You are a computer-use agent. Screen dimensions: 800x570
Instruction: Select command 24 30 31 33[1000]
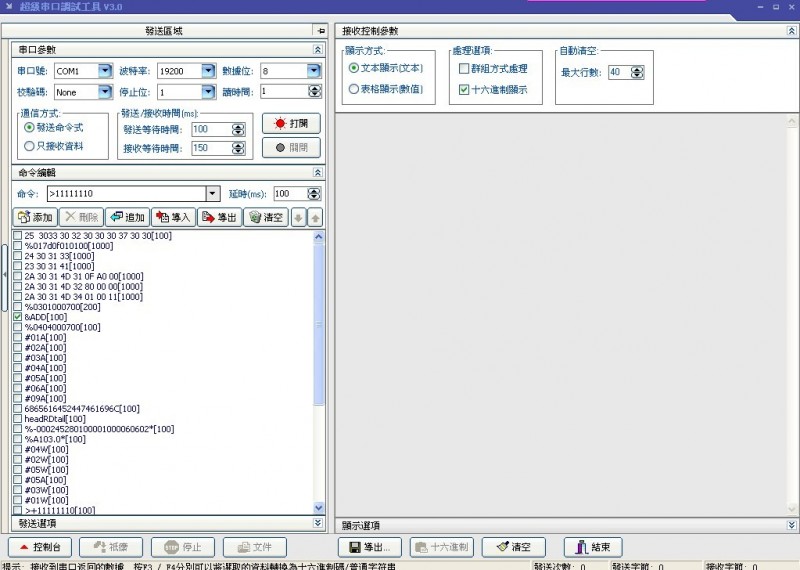(59, 256)
